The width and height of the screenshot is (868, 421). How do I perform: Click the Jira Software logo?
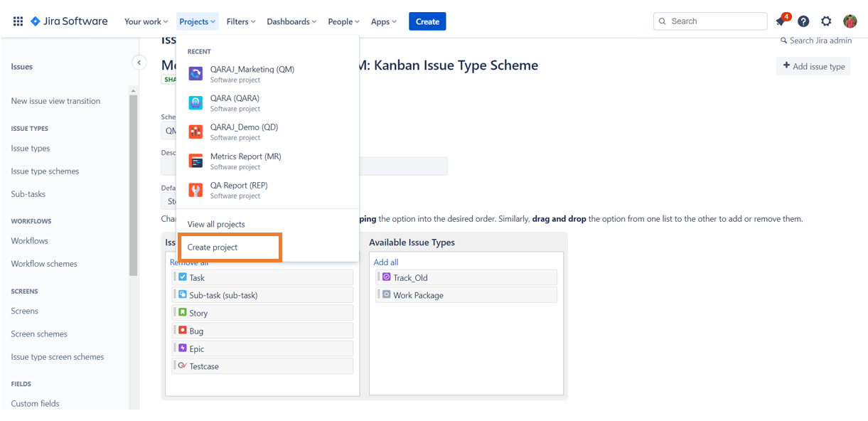tap(69, 21)
